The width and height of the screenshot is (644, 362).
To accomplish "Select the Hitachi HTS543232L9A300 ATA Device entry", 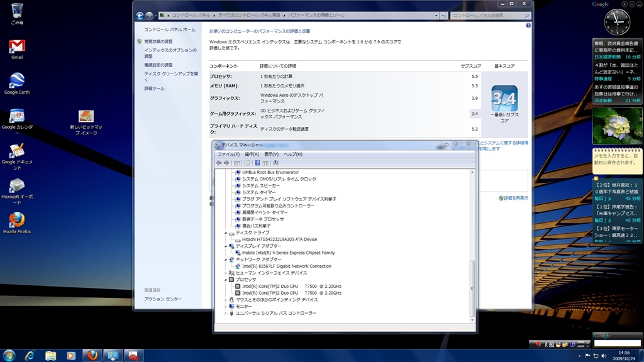I will 279,239.
